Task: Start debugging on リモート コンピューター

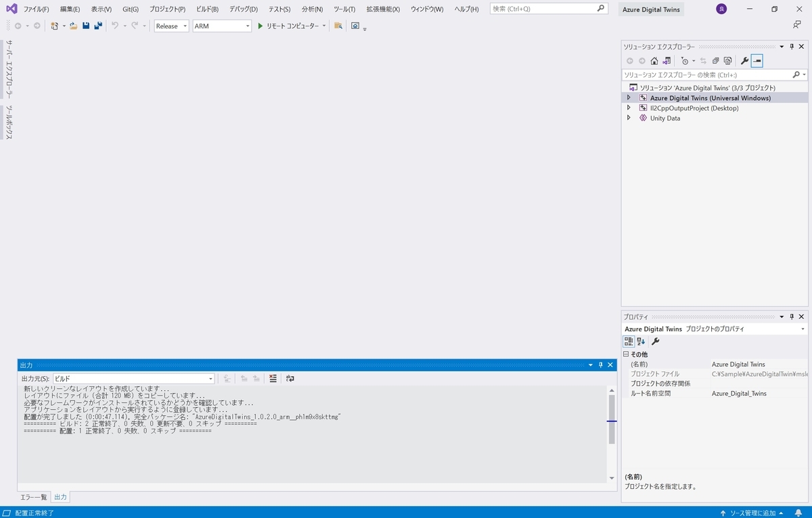Action: tap(288, 26)
